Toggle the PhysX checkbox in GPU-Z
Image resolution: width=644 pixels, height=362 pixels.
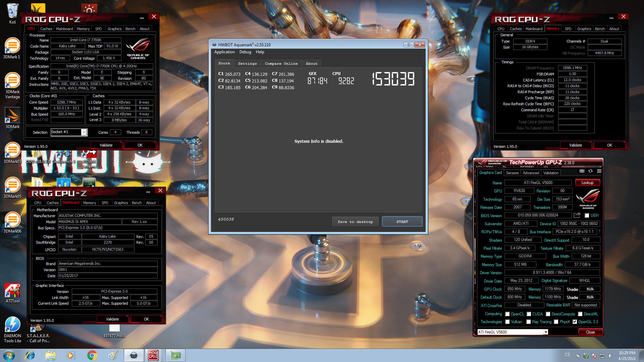tap(556, 322)
